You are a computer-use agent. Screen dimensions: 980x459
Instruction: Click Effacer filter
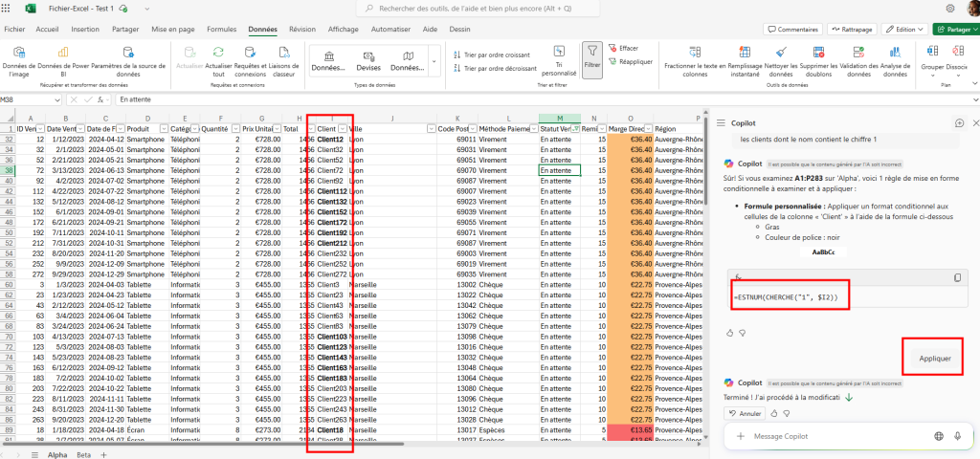tap(623, 48)
